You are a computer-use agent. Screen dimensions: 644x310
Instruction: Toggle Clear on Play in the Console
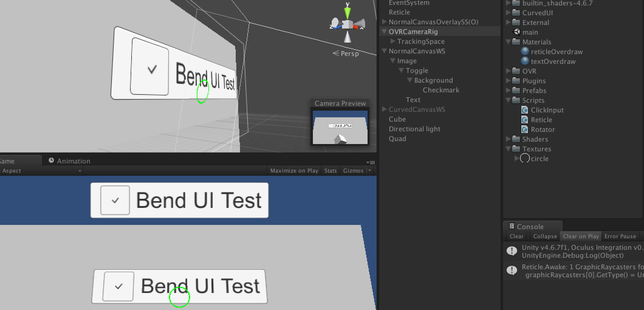(581, 236)
